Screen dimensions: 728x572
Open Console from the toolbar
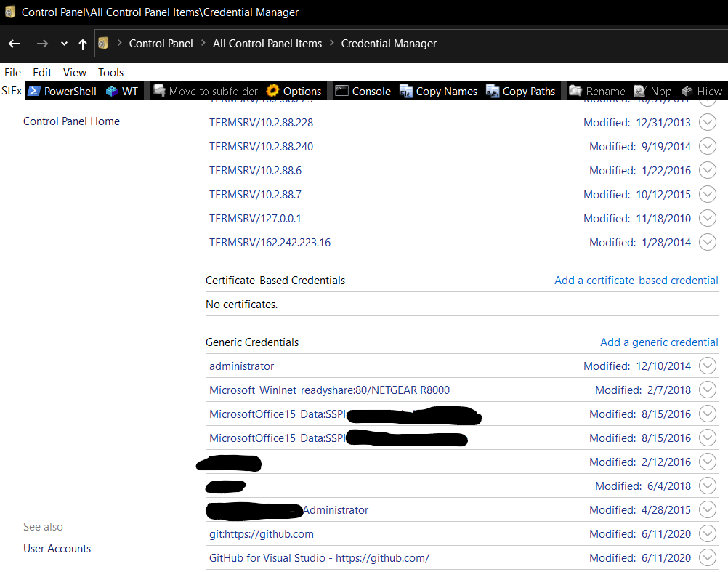pos(363,91)
